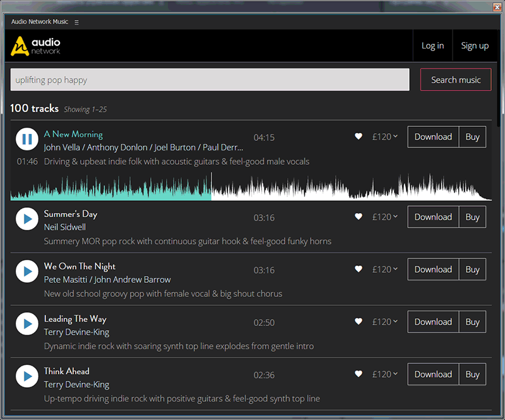Open composer Neil Sidwell's link
This screenshot has width=505, height=420.
click(x=65, y=227)
